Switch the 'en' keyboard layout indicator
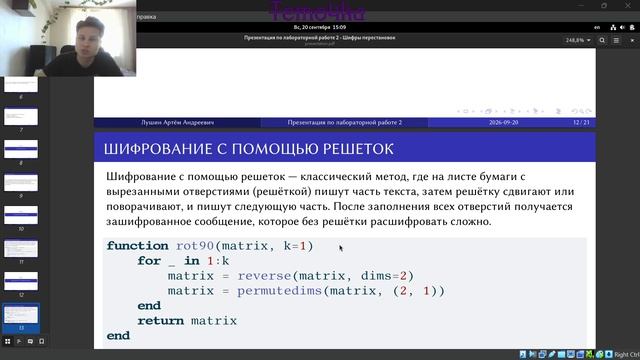Image resolution: width=640 pixels, height=360 pixels. 597,27
